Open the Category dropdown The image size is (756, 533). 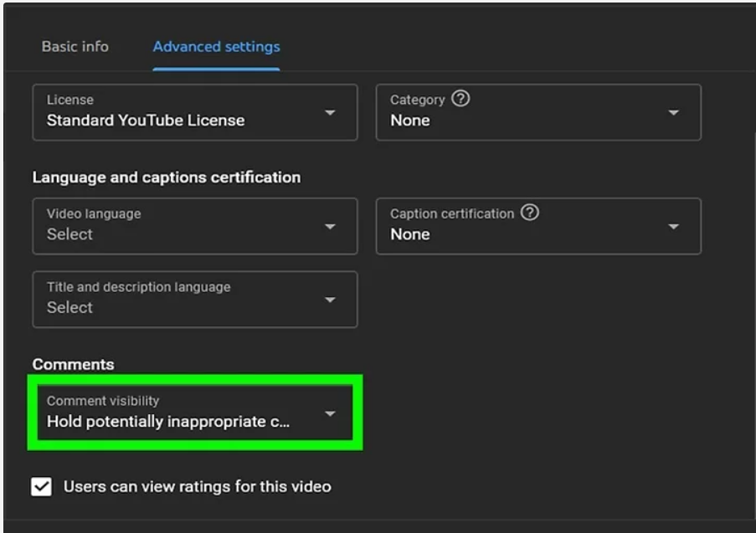[x=538, y=112]
